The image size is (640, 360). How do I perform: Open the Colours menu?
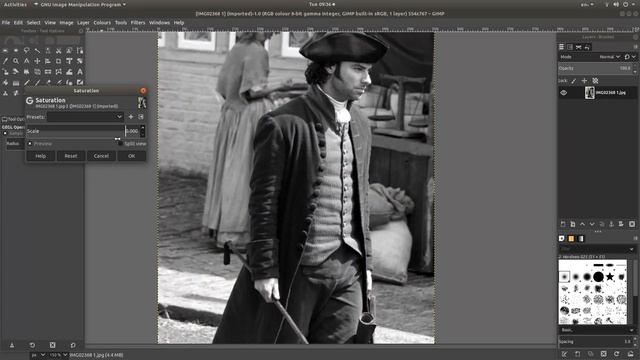coord(102,22)
